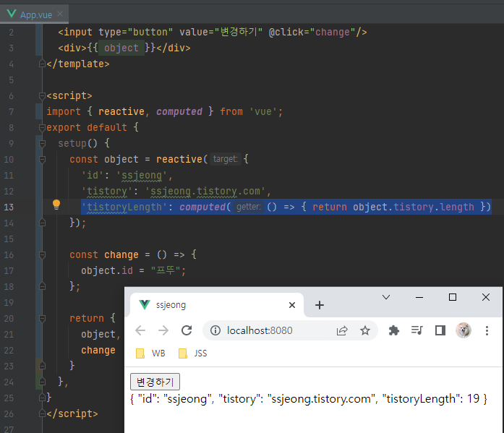Click the 변경하기 button

click(155, 382)
